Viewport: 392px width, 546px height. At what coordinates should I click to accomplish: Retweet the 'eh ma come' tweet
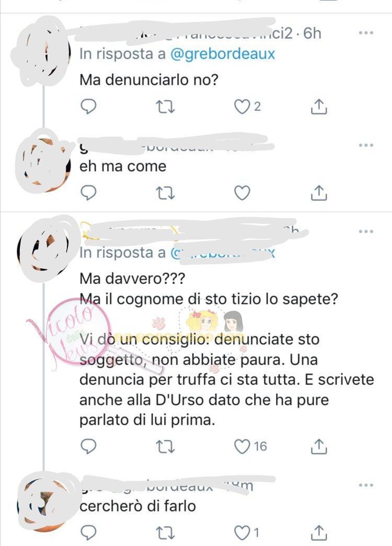(165, 193)
